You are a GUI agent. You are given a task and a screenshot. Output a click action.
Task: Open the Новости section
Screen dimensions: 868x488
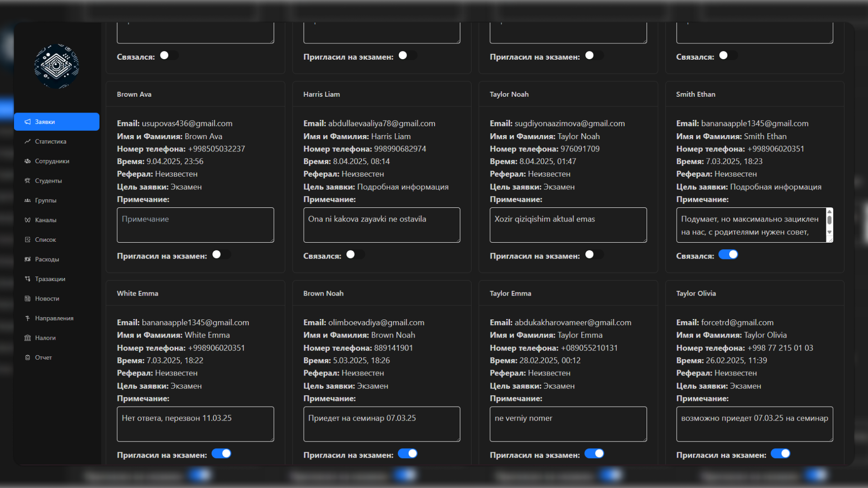point(57,299)
